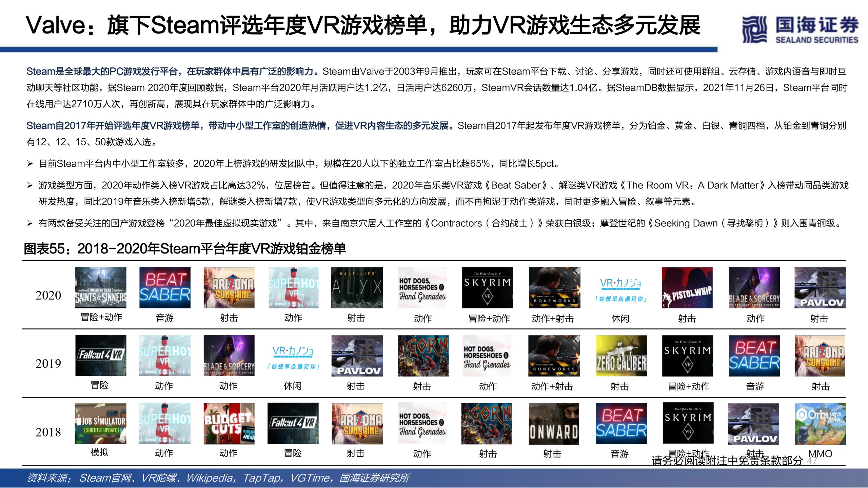The width and height of the screenshot is (868, 488).
Task: Click the chart title "图表55：2018-2020年Steam平台年度VR游戏铂金榜单"
Action: coord(185,249)
